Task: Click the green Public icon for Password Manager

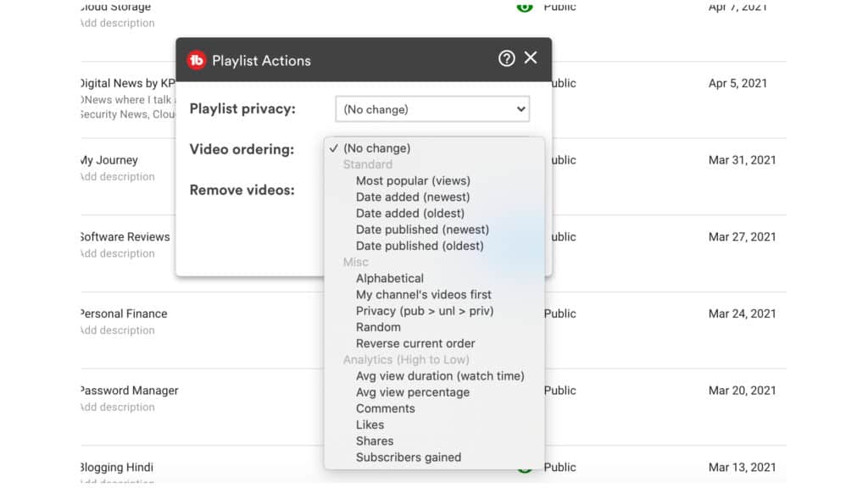Action: tap(524, 391)
